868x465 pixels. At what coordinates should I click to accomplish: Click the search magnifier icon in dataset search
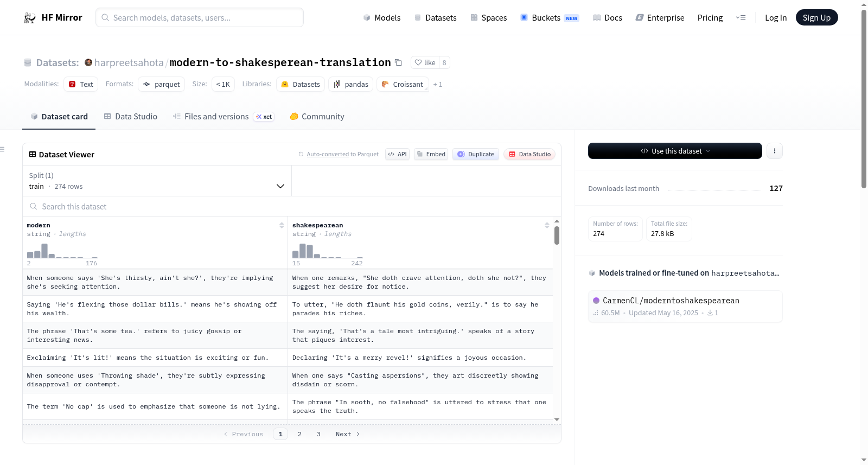(x=34, y=206)
